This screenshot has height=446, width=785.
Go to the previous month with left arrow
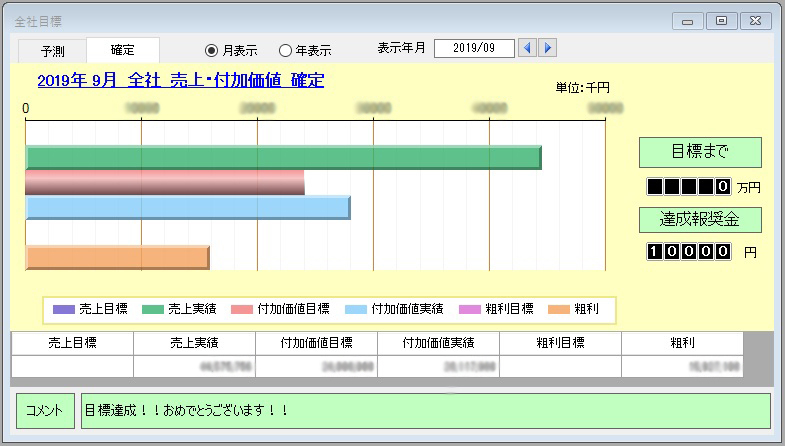(527, 48)
